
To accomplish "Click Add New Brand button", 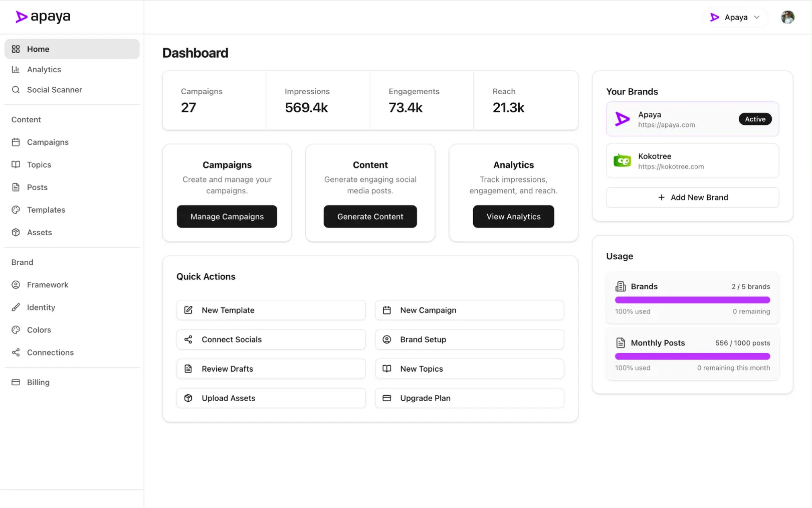I will click(692, 198).
